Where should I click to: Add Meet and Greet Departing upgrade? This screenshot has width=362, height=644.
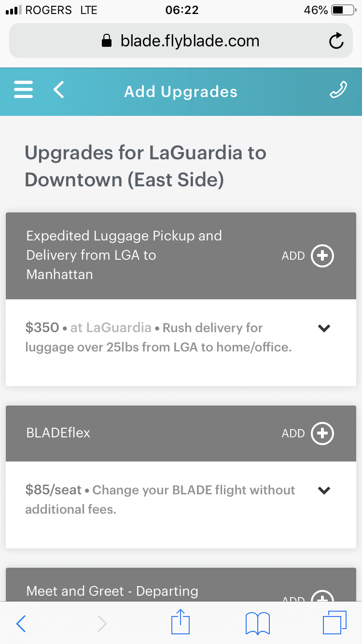click(x=322, y=597)
